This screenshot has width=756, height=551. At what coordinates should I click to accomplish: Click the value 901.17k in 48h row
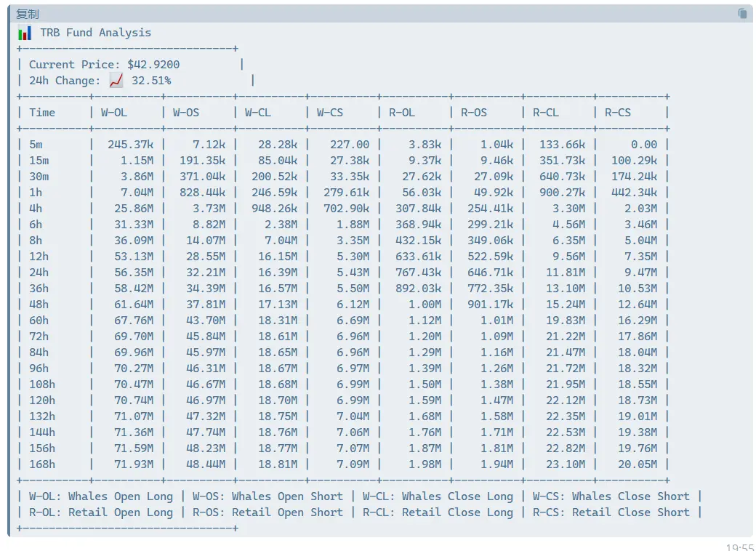coord(491,304)
